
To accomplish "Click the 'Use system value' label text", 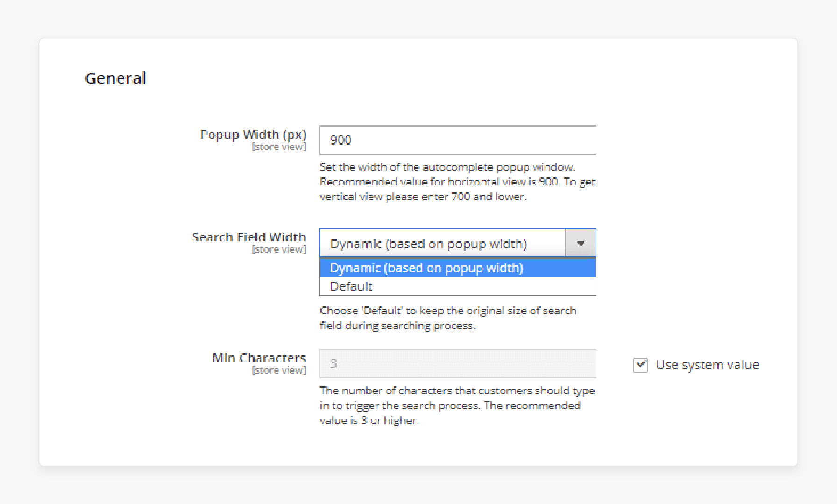I will 707,365.
